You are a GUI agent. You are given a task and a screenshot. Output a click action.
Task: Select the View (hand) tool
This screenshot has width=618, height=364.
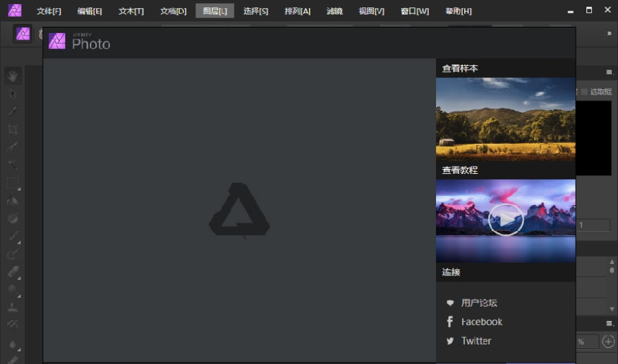pyautogui.click(x=13, y=76)
